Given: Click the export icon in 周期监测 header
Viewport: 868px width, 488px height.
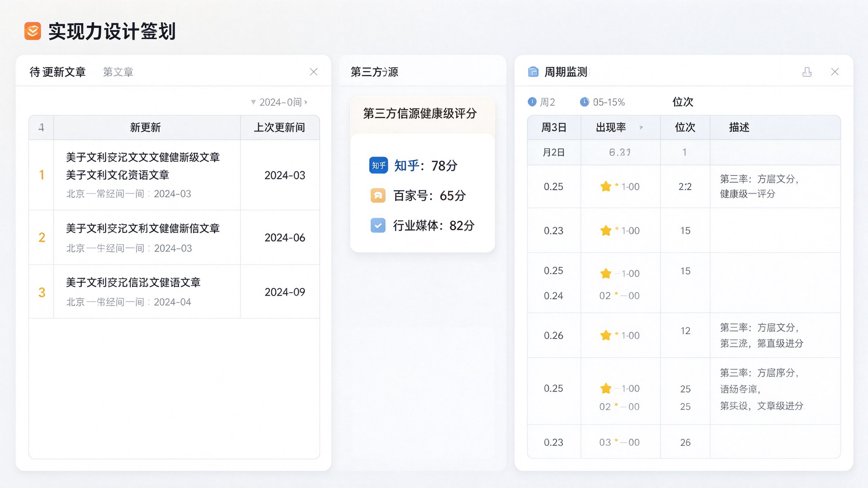Looking at the screenshot, I should click(x=807, y=72).
